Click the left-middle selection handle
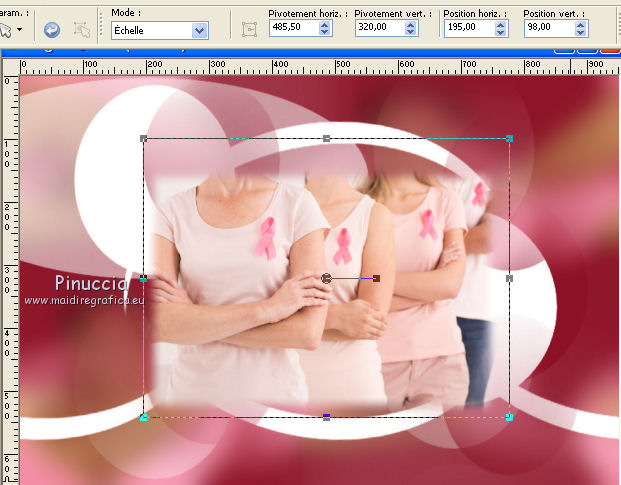621x485 pixels. pyautogui.click(x=143, y=279)
